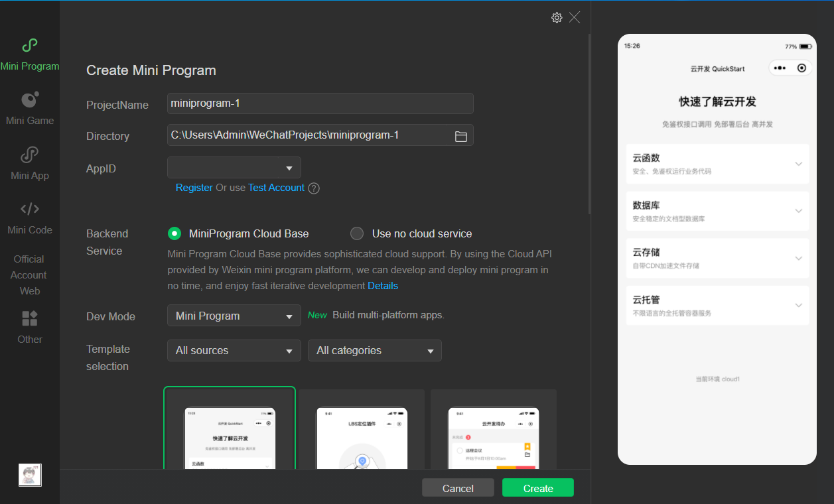
Task: Click the Cancel button
Action: point(458,488)
